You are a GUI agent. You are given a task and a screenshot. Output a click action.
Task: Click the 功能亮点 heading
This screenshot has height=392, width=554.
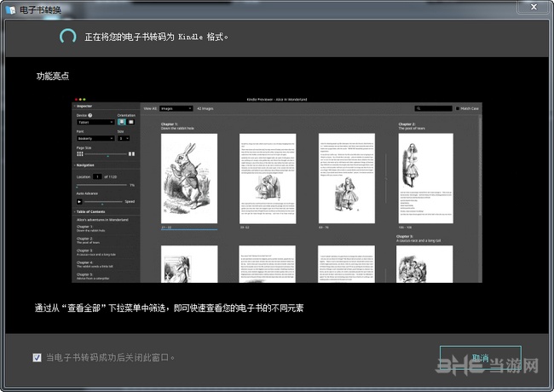pos(53,76)
